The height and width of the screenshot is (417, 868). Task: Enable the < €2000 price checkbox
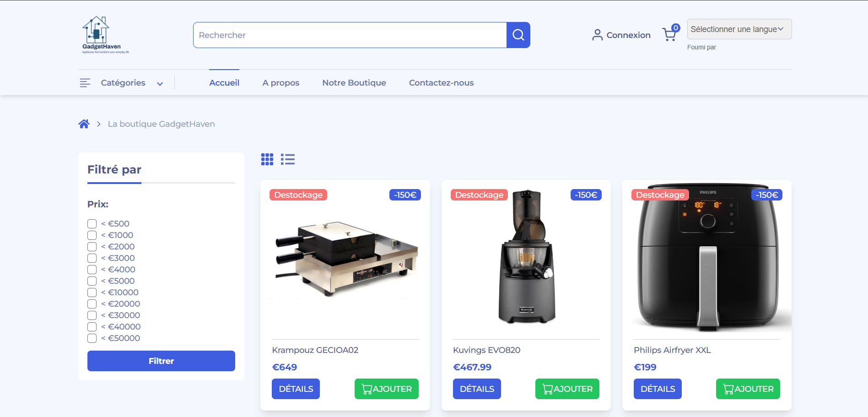pyautogui.click(x=92, y=247)
